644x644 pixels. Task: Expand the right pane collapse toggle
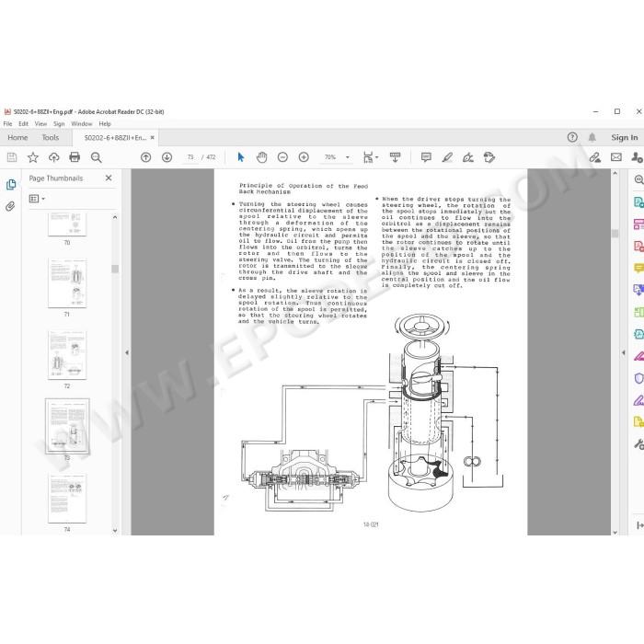click(x=639, y=525)
